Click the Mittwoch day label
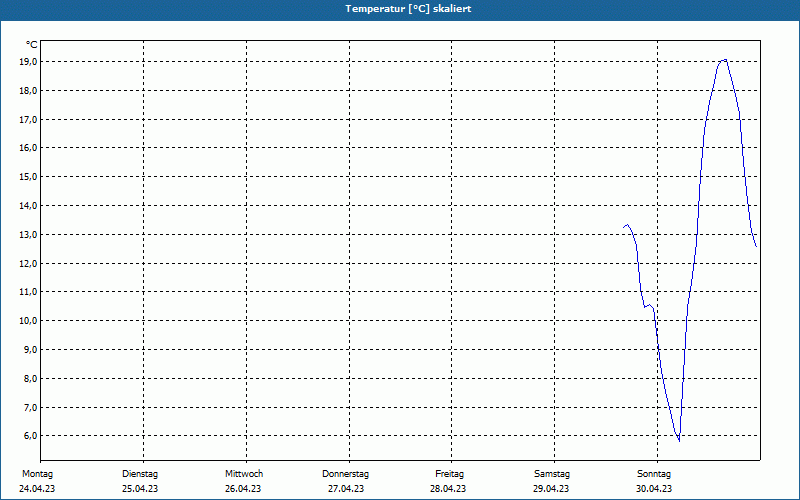Screen dimensions: 800x500 click(x=244, y=474)
